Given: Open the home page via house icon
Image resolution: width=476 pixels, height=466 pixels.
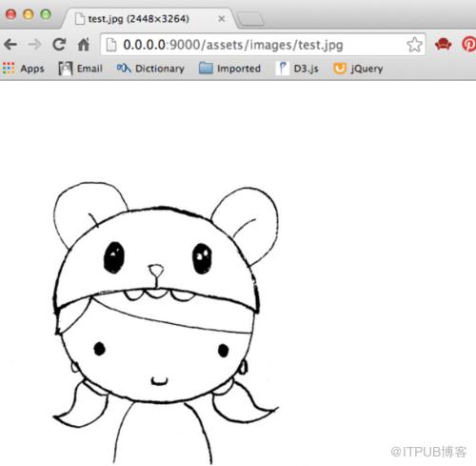Looking at the screenshot, I should click(x=84, y=45).
